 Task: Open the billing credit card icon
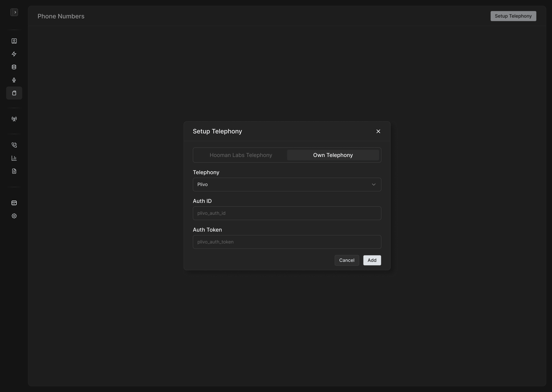click(x=14, y=203)
